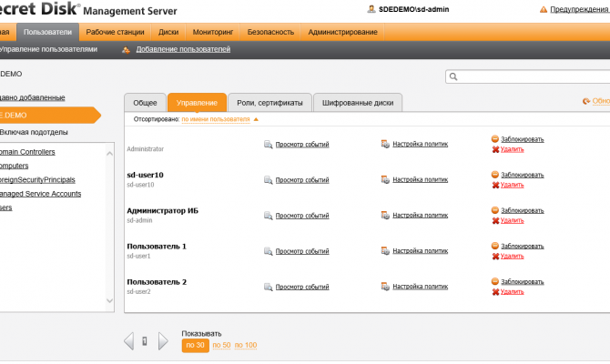Click the policy settings icon for Administrator

[x=385, y=145]
